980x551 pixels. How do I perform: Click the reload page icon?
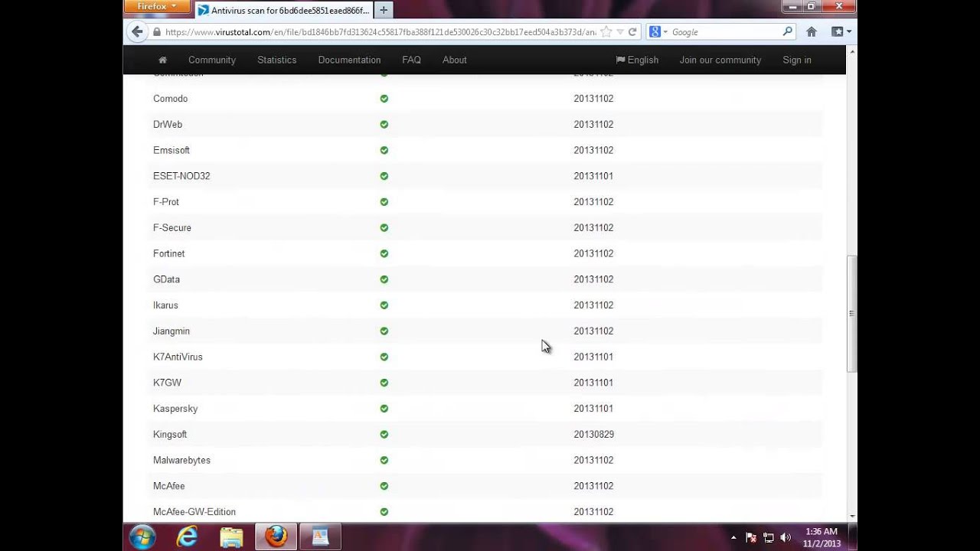click(632, 32)
